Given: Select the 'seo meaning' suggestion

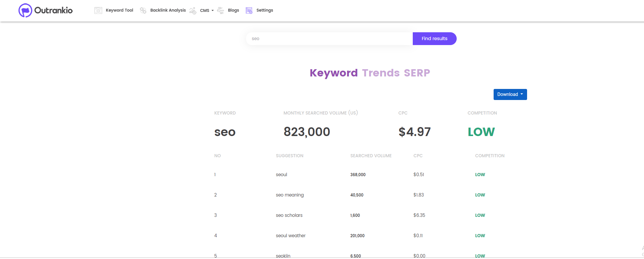Looking at the screenshot, I should (290, 195).
